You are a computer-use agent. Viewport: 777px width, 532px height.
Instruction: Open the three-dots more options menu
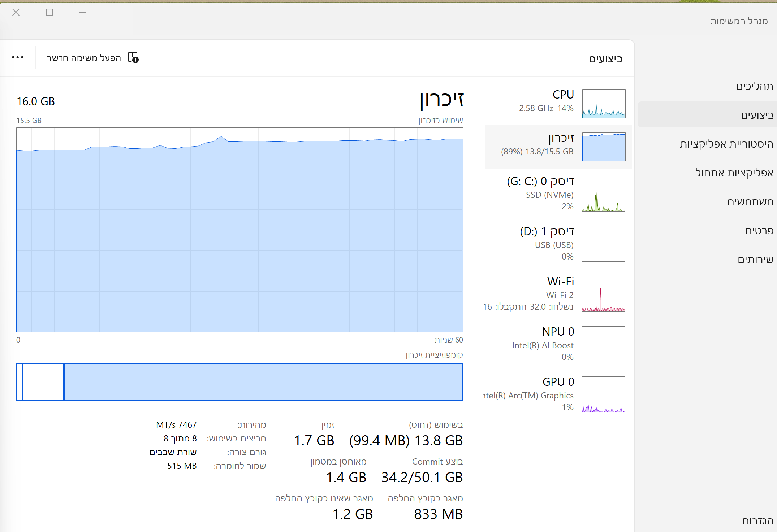coord(18,58)
